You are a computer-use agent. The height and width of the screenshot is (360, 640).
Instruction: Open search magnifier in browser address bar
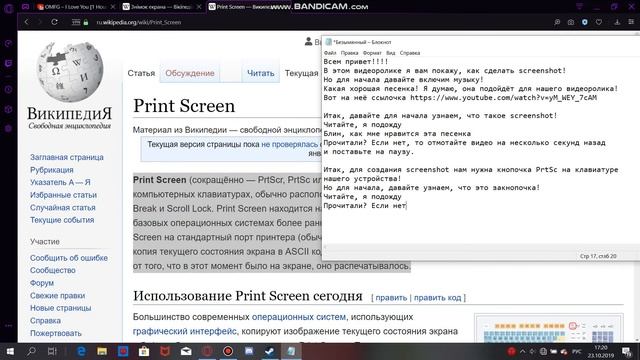(x=557, y=22)
